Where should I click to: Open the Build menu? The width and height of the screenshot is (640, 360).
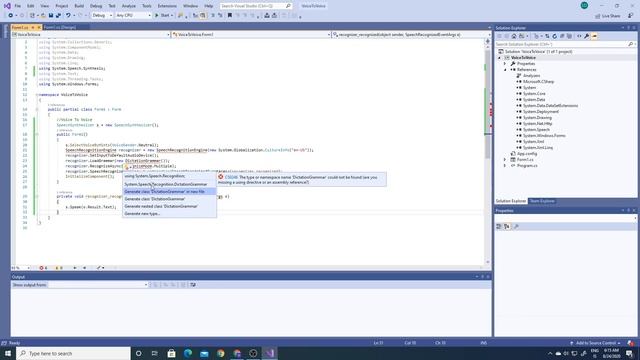79,6
